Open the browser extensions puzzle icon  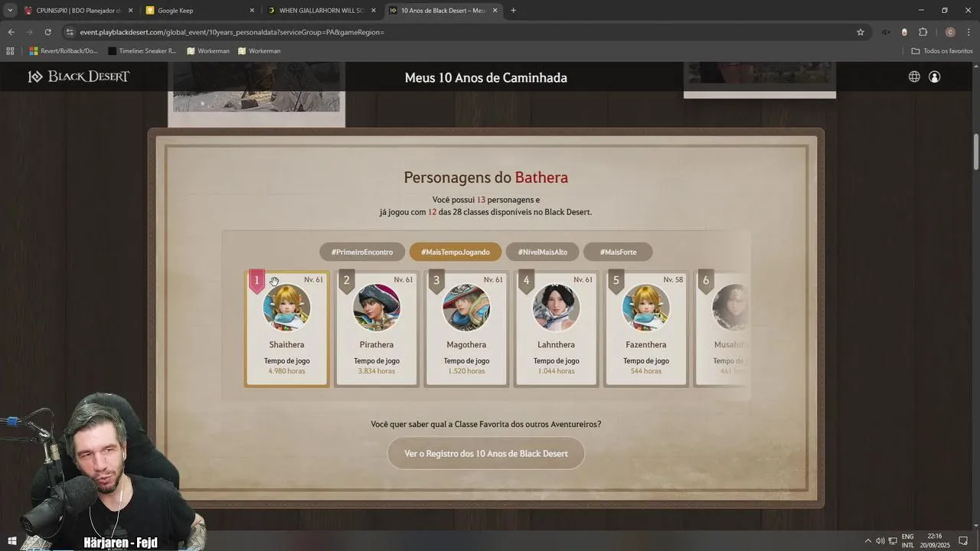[923, 32]
